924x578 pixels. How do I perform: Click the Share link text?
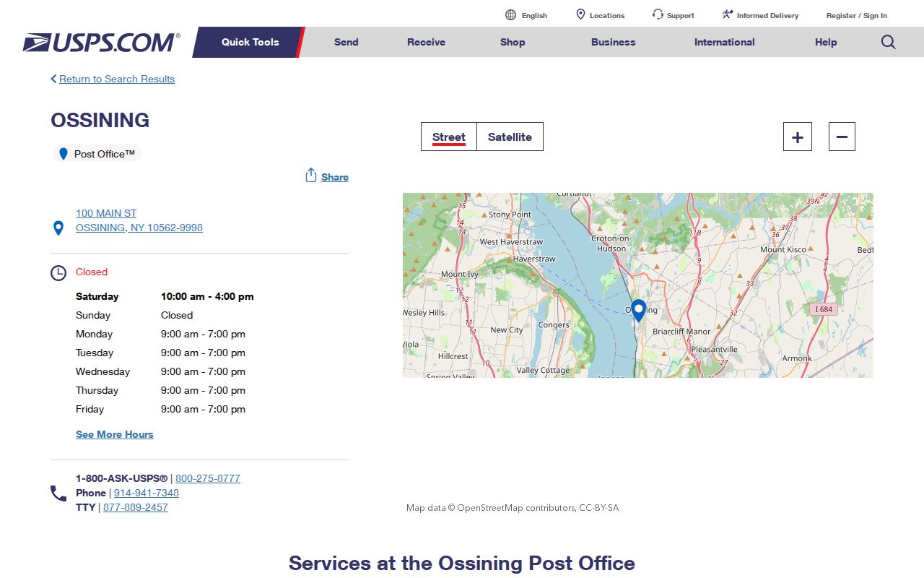pos(335,177)
